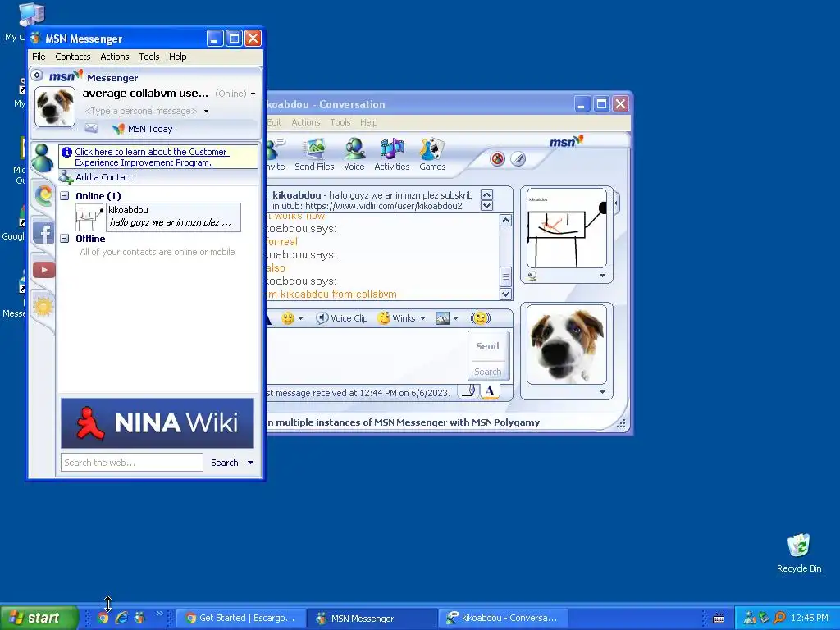Open the Recycle Bin on desktop
840x630 pixels.
(x=799, y=554)
